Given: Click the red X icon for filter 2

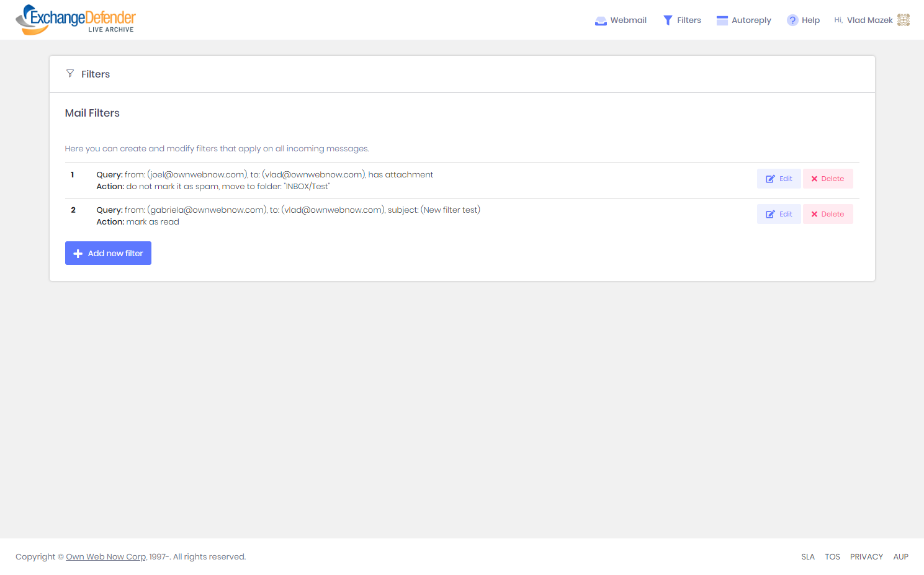Looking at the screenshot, I should point(814,214).
